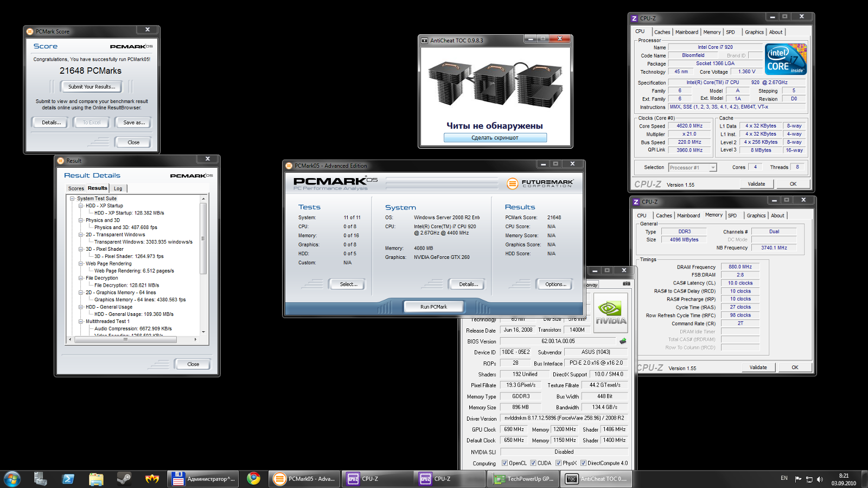Collapse the System Test Suite tree node
The width and height of the screenshot is (868, 488).
click(72, 199)
